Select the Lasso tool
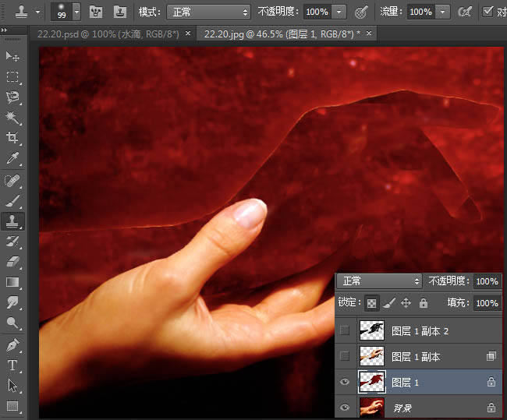Viewport: 507px width, 420px height. click(12, 97)
